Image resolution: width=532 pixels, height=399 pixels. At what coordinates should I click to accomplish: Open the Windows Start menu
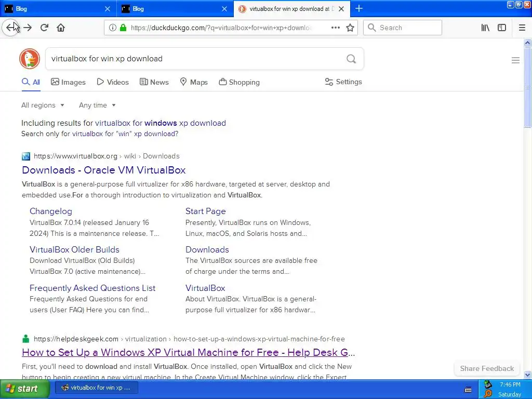pyautogui.click(x=25, y=389)
